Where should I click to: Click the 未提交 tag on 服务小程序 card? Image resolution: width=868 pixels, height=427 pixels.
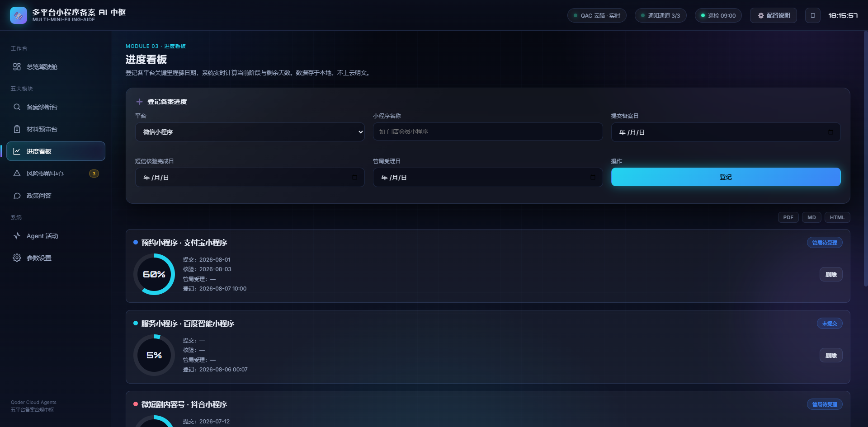(830, 324)
